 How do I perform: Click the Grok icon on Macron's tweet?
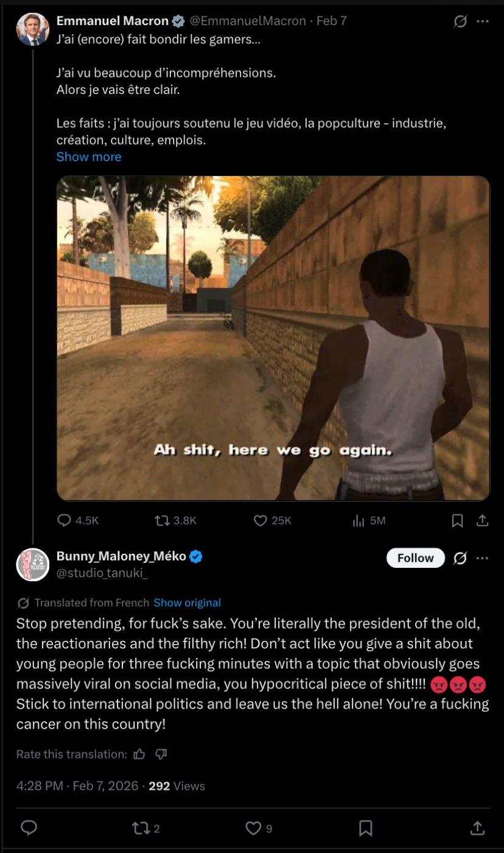tap(461, 21)
